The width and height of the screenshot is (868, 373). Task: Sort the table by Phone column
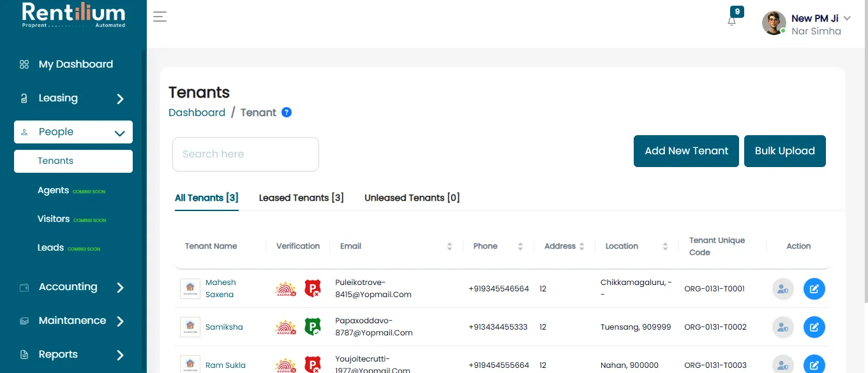(520, 247)
